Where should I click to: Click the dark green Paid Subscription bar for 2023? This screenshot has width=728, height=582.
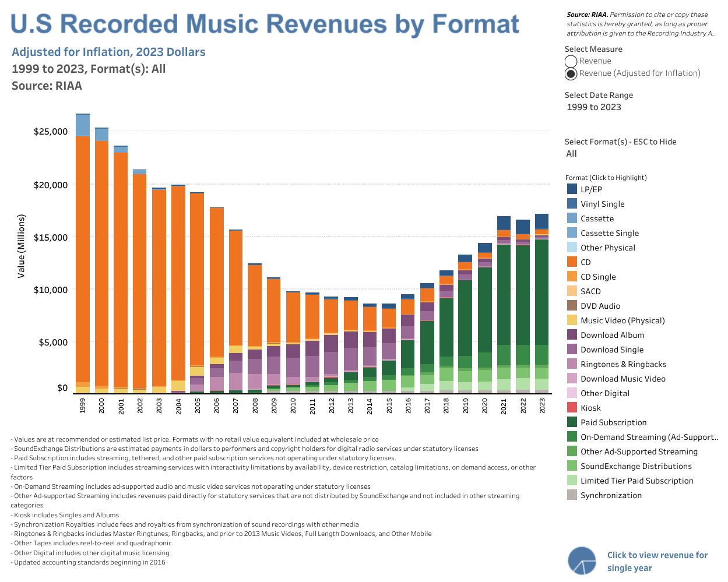(x=542, y=292)
